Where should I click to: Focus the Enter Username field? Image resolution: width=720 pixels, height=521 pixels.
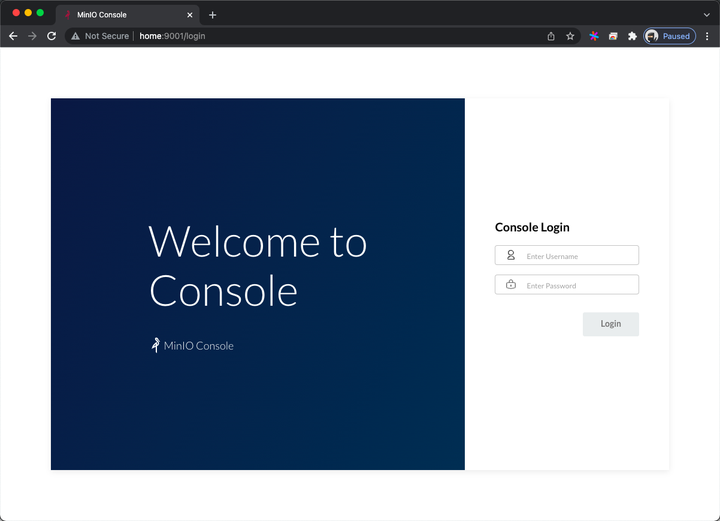click(567, 255)
